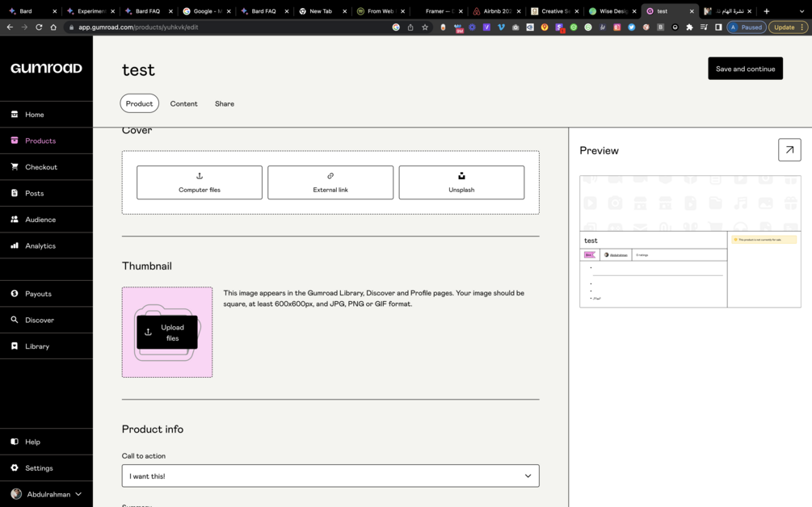Click the Discover magnifier icon
The width and height of the screenshot is (812, 507).
[15, 320]
